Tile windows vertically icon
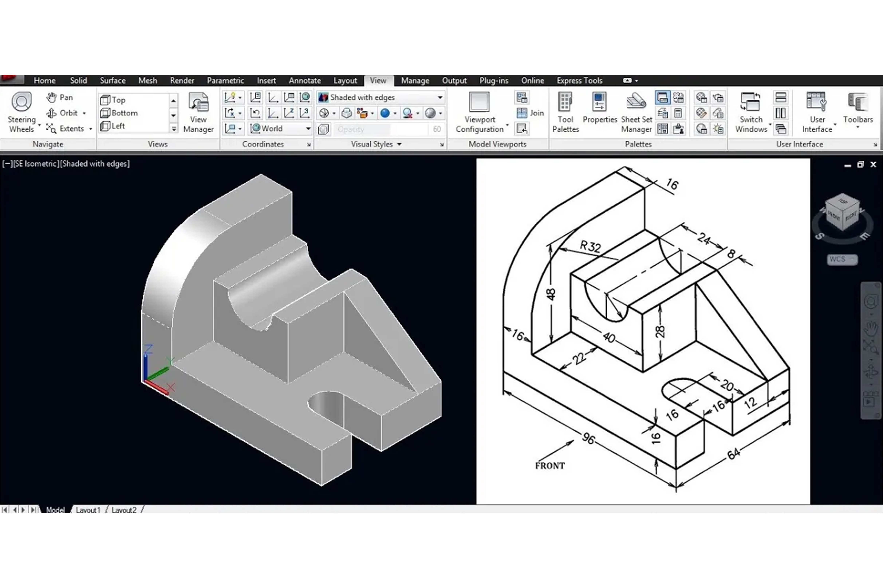883x588 pixels. click(x=781, y=113)
